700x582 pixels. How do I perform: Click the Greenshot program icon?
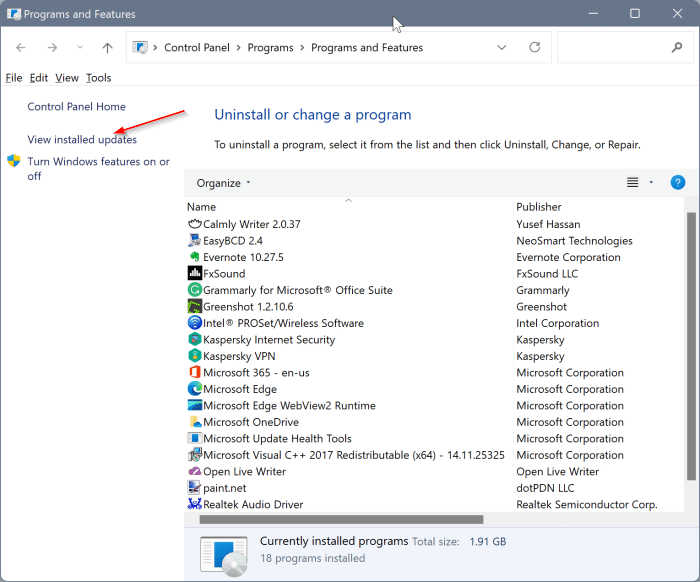tap(195, 307)
